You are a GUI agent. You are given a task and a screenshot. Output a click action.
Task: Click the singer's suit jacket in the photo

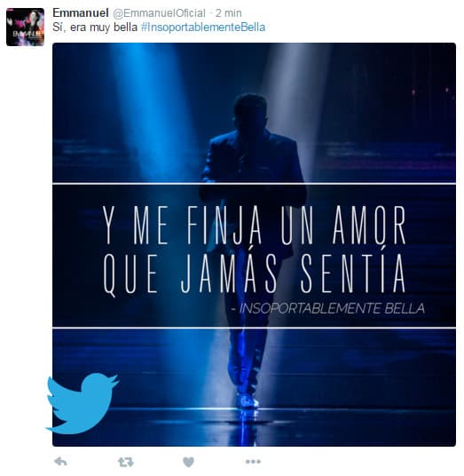coord(252,164)
